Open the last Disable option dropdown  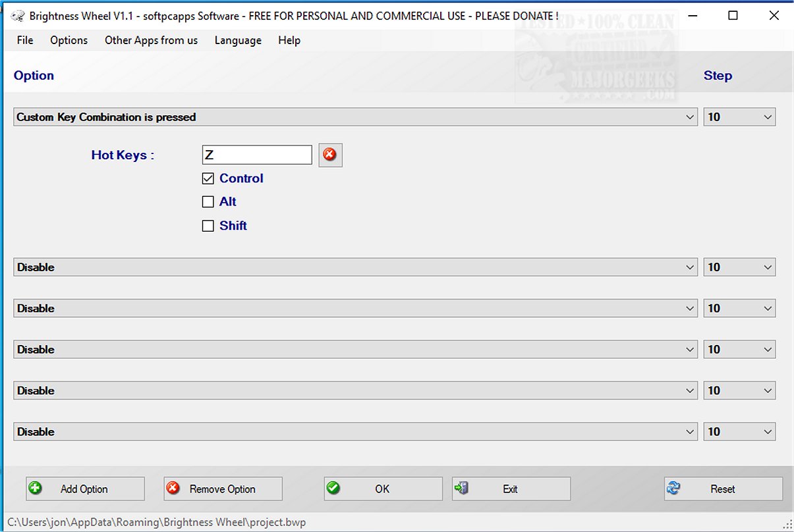(355, 432)
